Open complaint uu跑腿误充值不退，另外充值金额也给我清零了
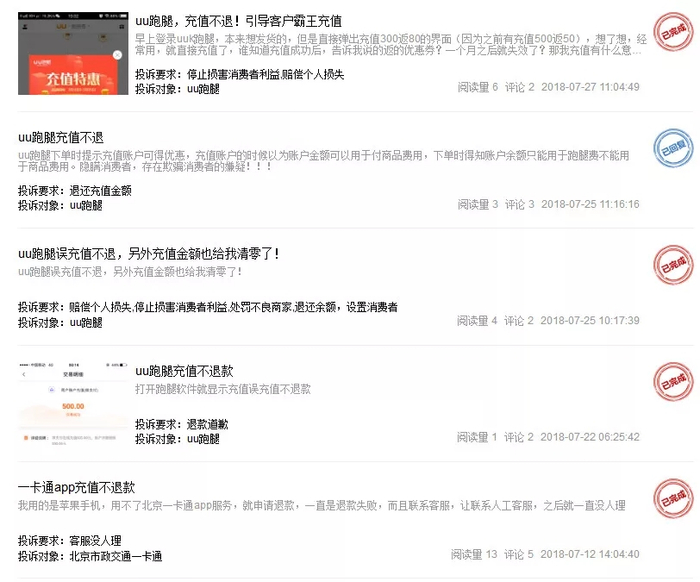Image resolution: width=700 pixels, height=582 pixels. (x=149, y=254)
